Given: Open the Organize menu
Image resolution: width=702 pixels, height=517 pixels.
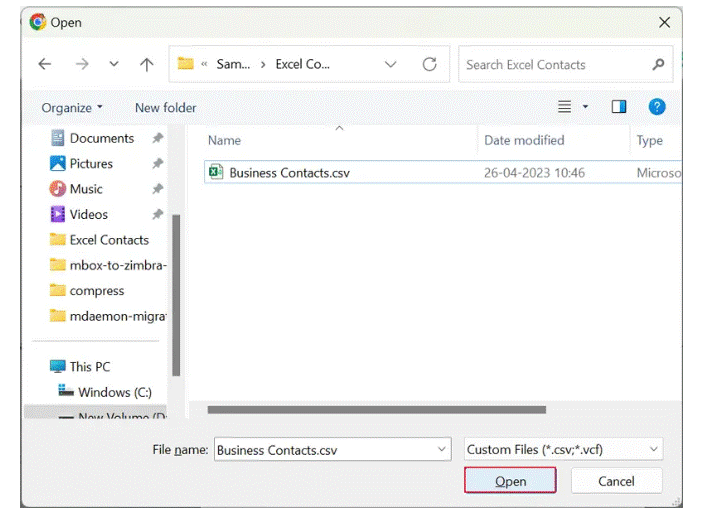Looking at the screenshot, I should coord(72,108).
